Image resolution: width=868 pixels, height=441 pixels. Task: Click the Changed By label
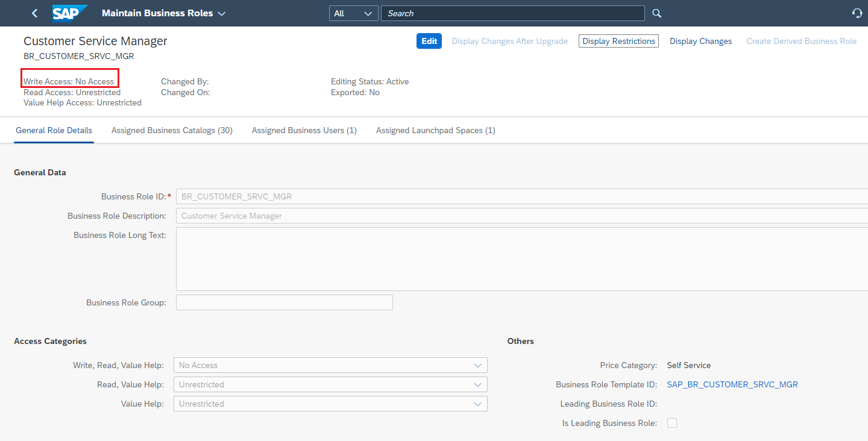185,81
